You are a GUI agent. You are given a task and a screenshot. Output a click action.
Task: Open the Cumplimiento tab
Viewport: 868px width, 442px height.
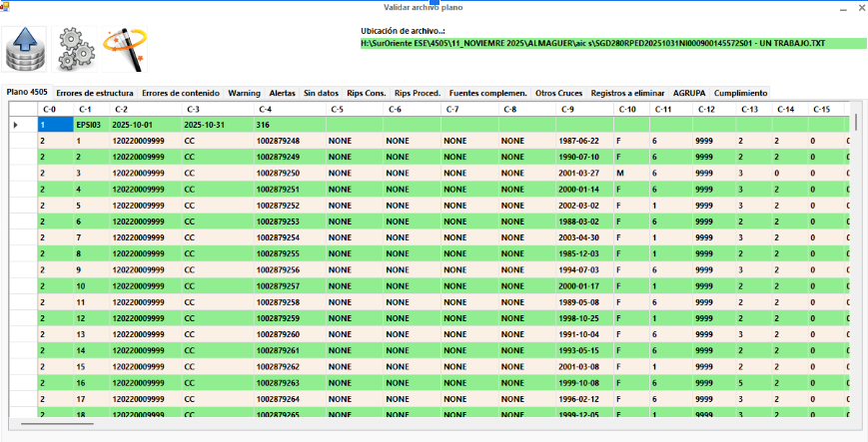[x=740, y=93]
